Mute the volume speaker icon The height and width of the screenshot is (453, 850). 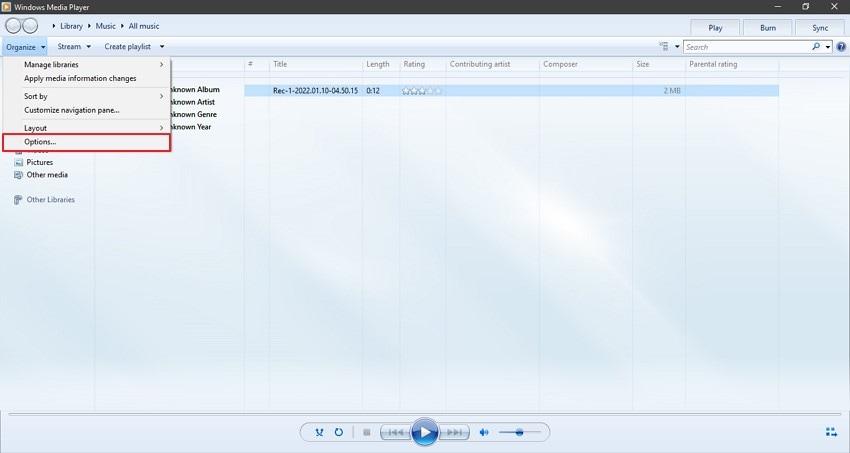pos(484,432)
